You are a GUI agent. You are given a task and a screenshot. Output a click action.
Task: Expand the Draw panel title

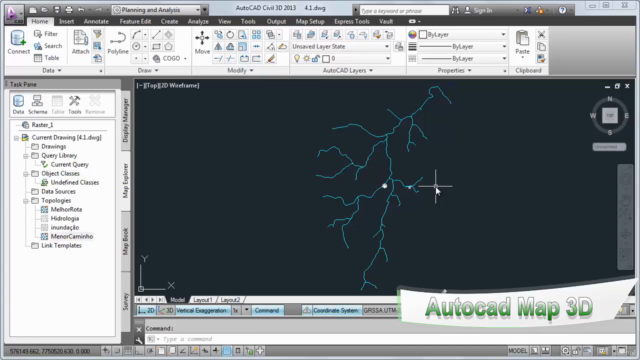(148, 71)
